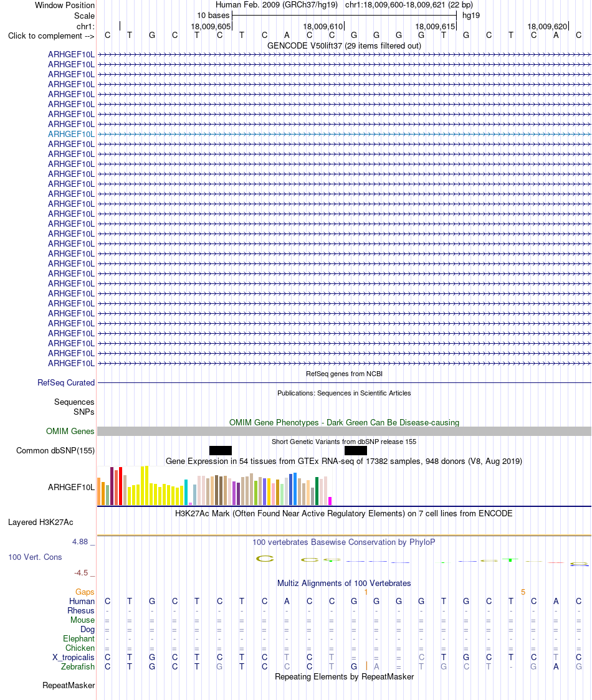Image resolution: width=592 pixels, height=700 pixels.
Task: Click the ARHGEF10L label beside GTEx chart
Action: point(72,487)
